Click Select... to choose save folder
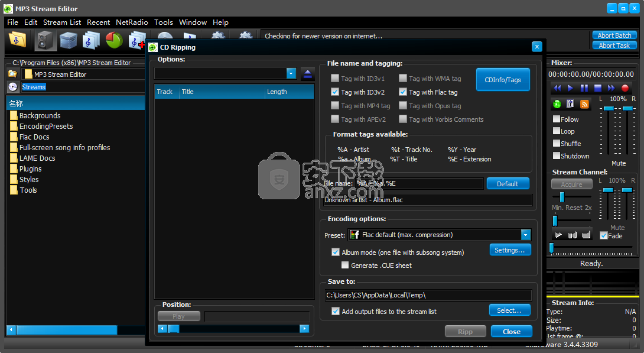 tap(509, 310)
